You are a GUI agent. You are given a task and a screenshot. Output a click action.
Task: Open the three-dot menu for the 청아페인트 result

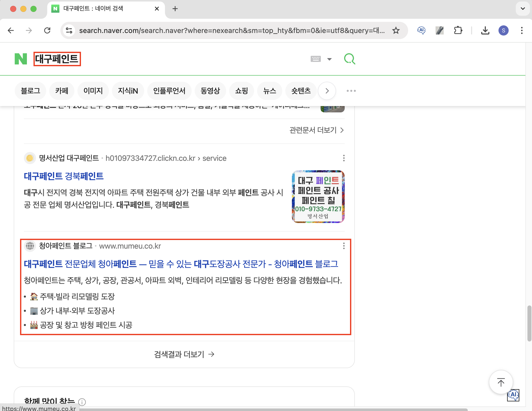344,246
